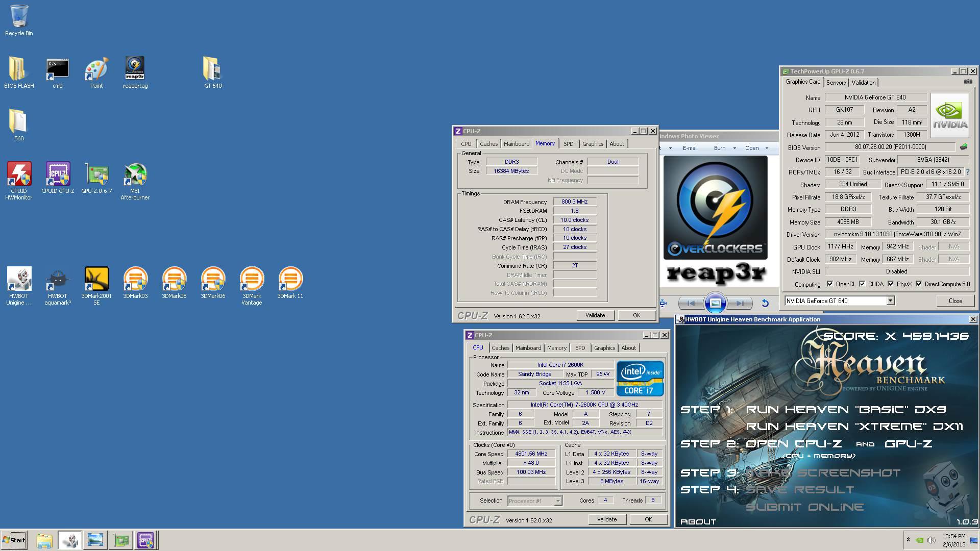
Task: Launch 3DMark03 desktop icon
Action: (135, 283)
